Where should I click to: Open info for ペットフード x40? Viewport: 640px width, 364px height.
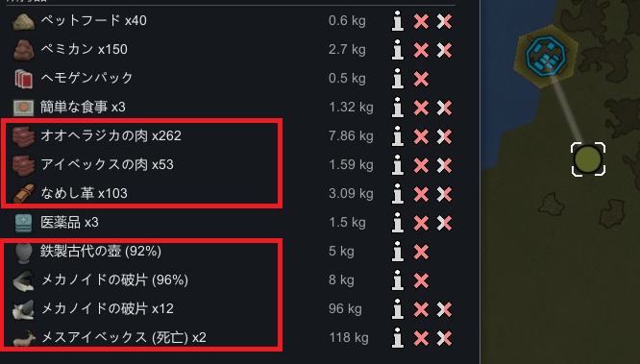[398, 21]
